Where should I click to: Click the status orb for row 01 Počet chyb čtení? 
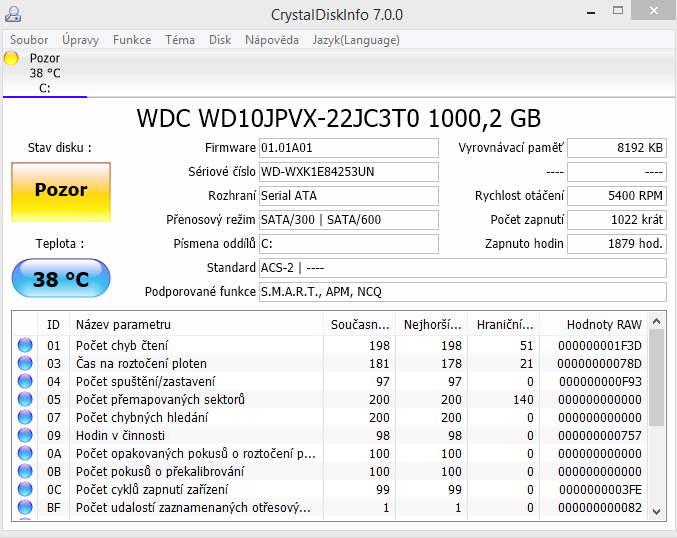pyautogui.click(x=25, y=345)
